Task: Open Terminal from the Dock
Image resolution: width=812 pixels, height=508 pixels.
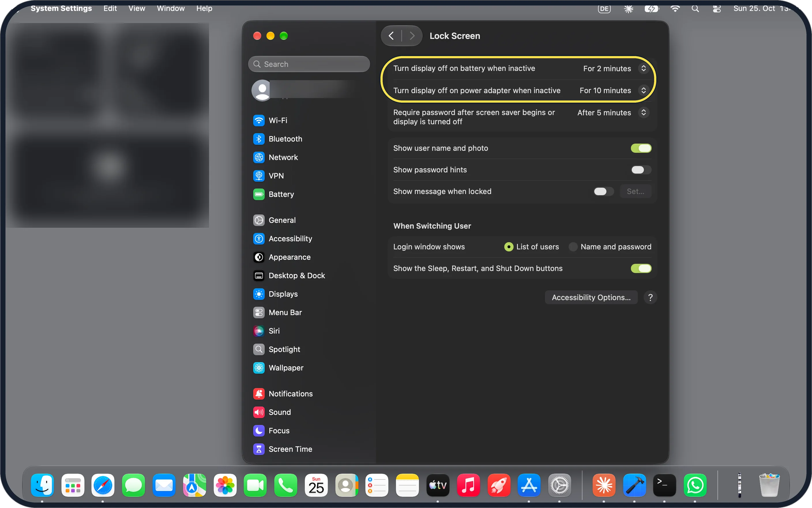Action: point(664,485)
